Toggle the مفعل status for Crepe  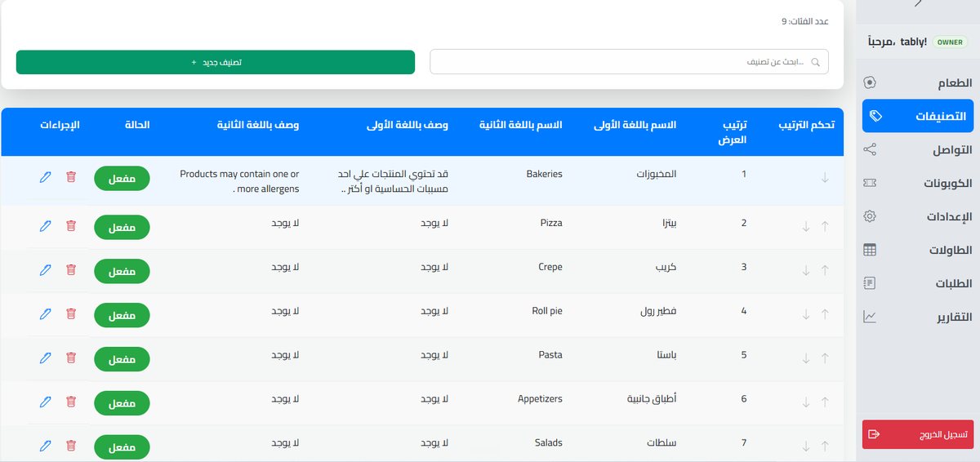click(122, 271)
